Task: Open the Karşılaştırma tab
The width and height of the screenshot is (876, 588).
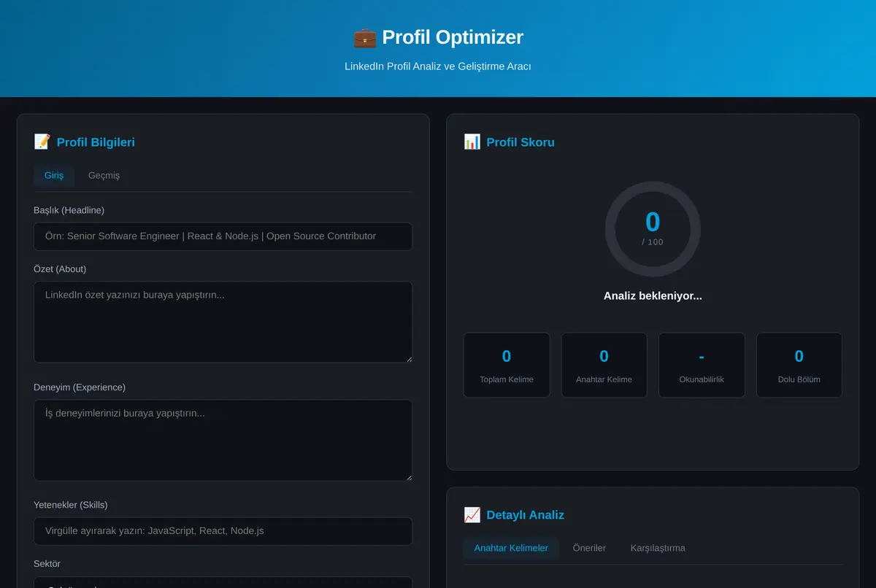Action: (x=658, y=548)
